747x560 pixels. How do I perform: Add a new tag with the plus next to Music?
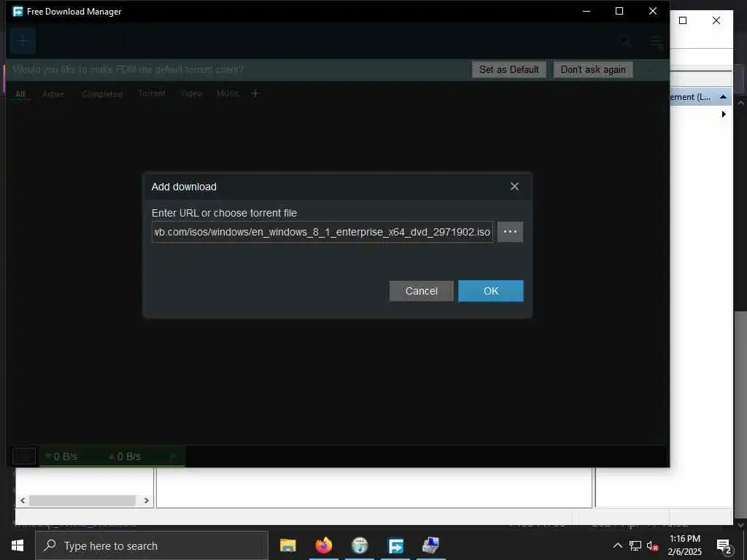click(x=255, y=93)
